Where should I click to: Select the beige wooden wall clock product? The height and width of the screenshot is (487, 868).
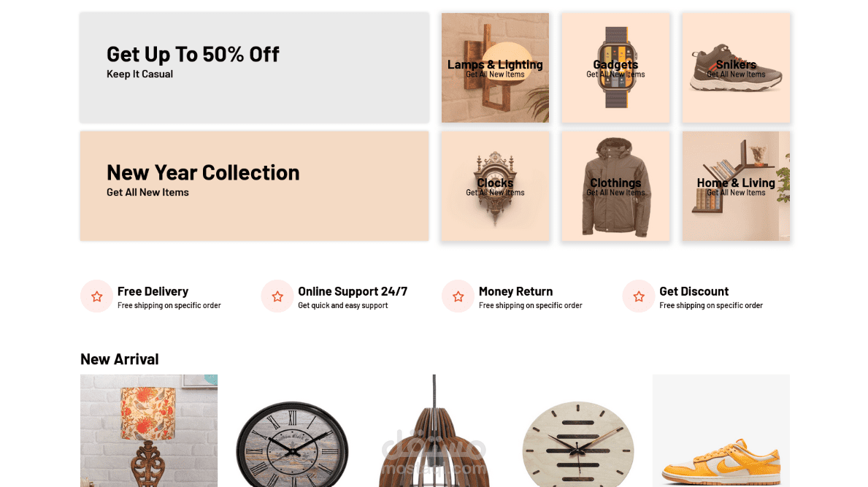[578, 444]
